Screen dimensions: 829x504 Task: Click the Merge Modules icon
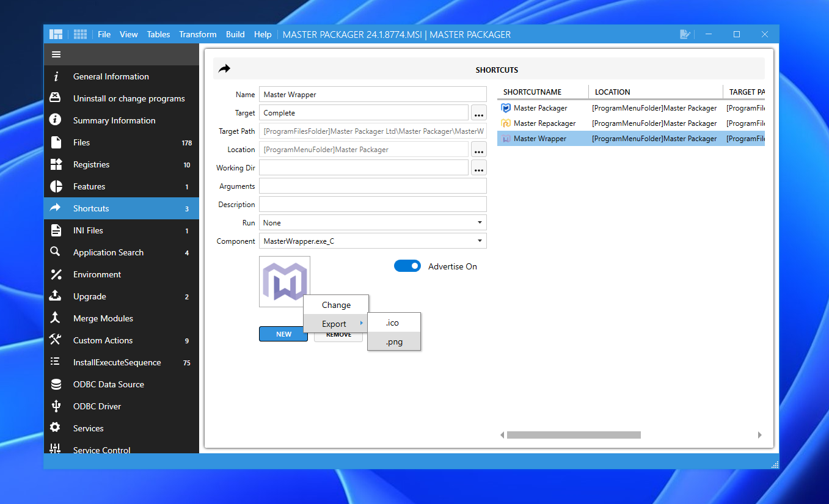point(56,318)
